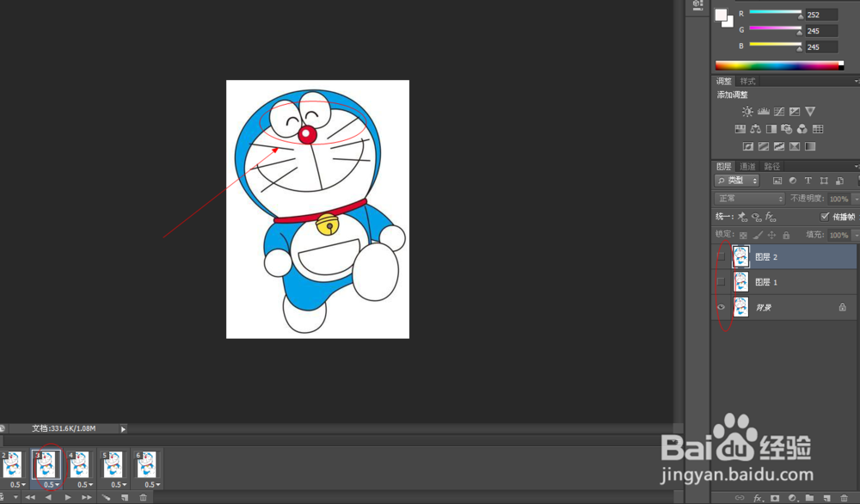This screenshot has width=860, height=504.
Task: Filter layers by smart objects icon
Action: point(839,181)
